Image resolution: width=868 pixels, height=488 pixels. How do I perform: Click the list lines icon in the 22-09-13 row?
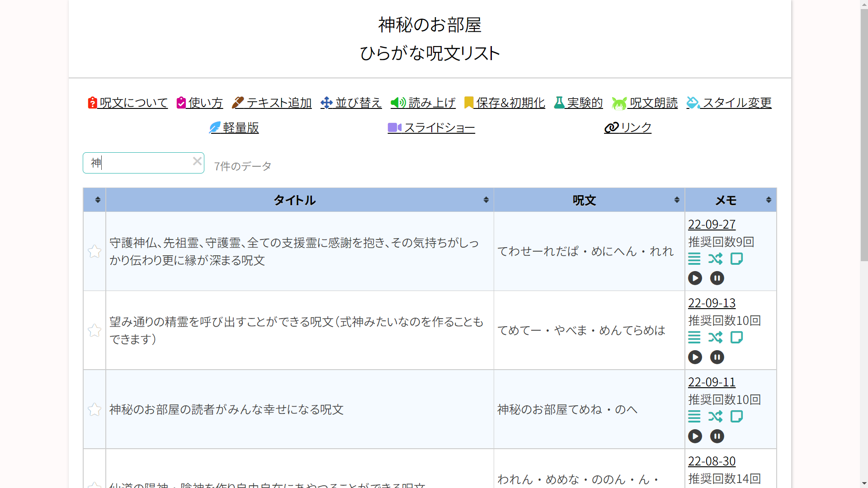pyautogui.click(x=694, y=338)
